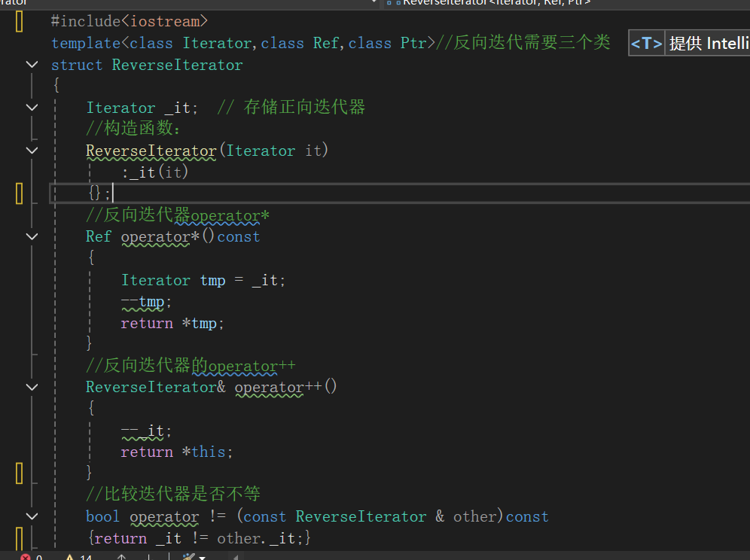Click the code cleanup broom icon
Image resolution: width=750 pixels, height=560 pixels.
pyautogui.click(x=189, y=557)
